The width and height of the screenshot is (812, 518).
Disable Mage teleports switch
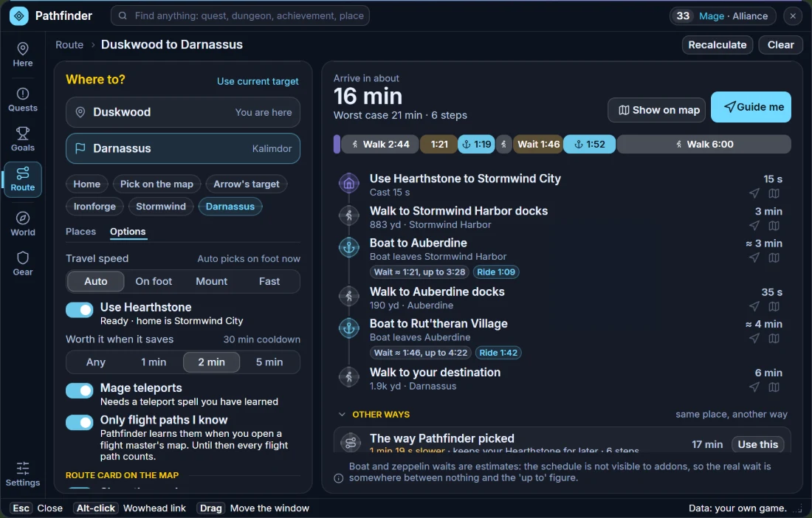tap(79, 390)
